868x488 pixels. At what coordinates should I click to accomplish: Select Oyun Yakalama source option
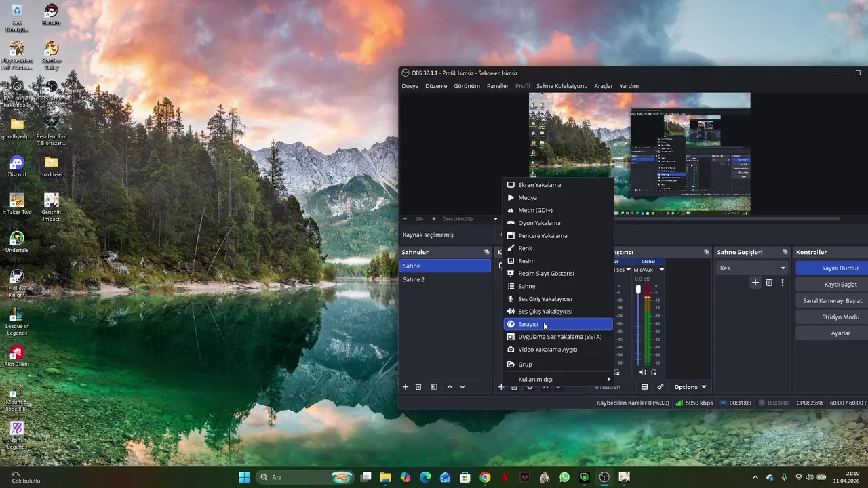pyautogui.click(x=558, y=223)
